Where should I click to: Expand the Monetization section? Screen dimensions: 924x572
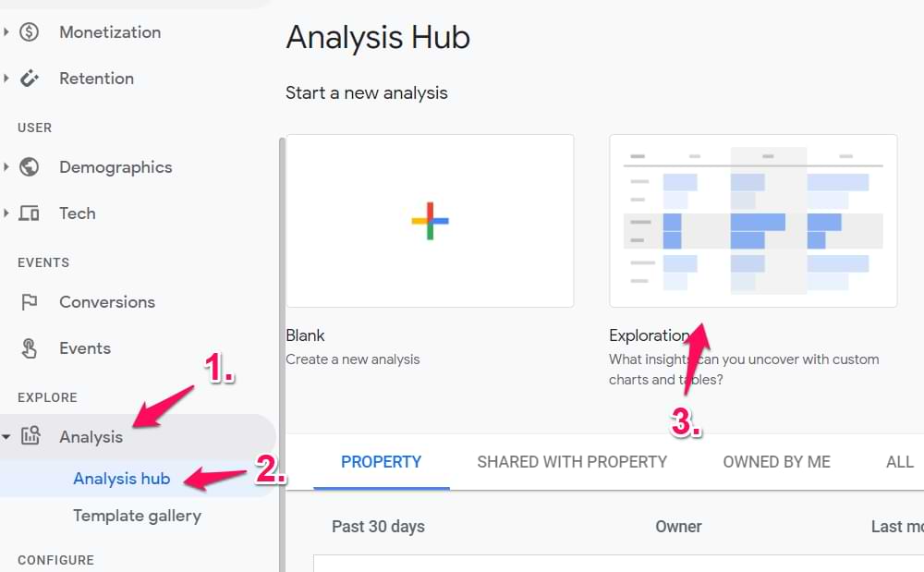tap(7, 31)
